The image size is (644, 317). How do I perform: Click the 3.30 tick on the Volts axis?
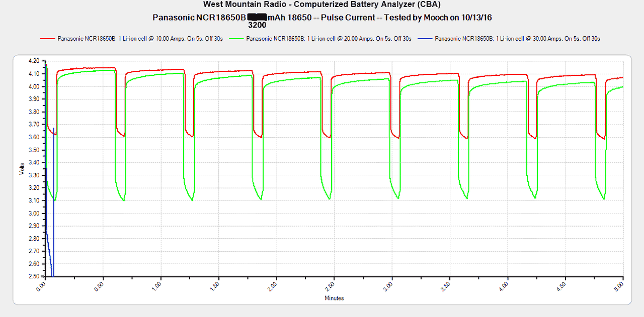(x=34, y=175)
